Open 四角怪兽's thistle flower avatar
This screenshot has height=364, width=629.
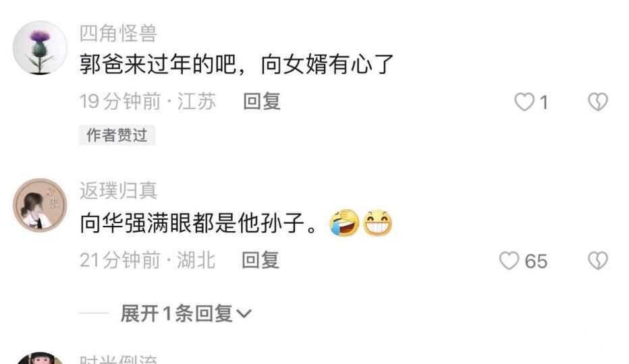[x=40, y=48]
